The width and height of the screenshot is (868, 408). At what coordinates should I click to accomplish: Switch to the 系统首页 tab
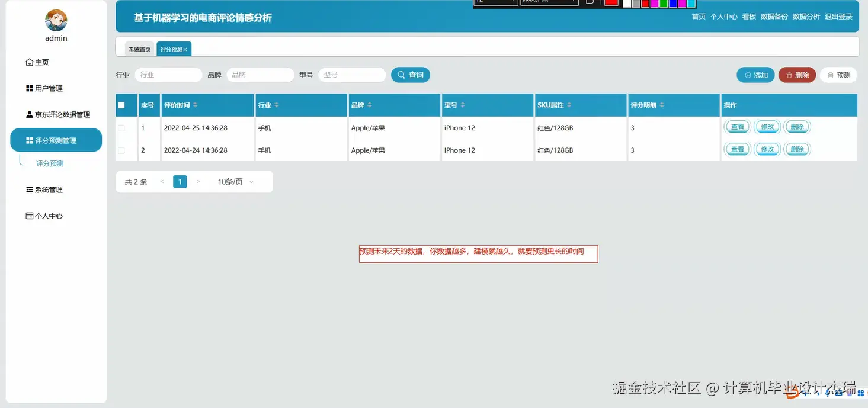(140, 50)
